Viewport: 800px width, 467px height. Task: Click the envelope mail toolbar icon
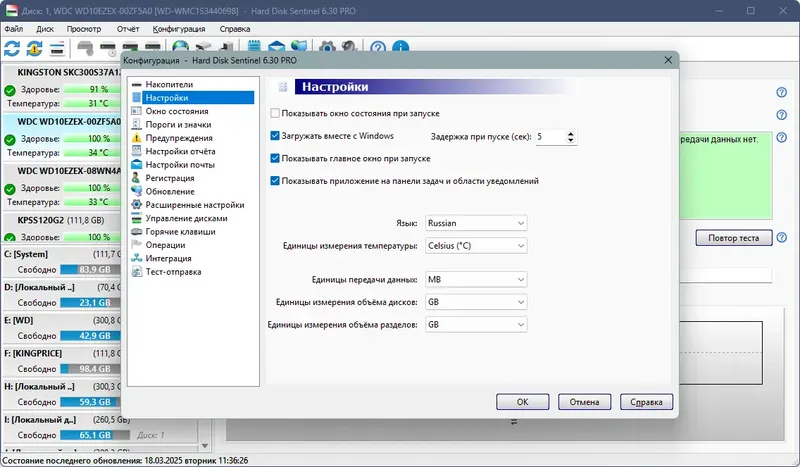pos(276,46)
